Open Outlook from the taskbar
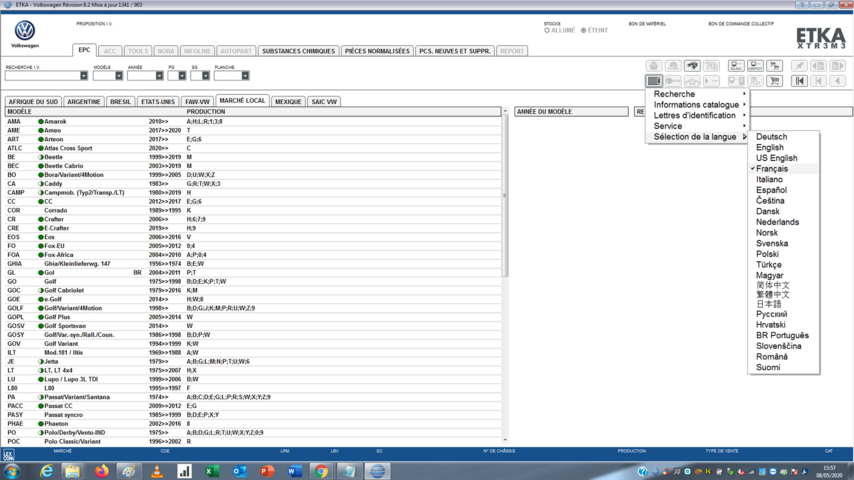This screenshot has height=480, width=854. pyautogui.click(x=240, y=471)
